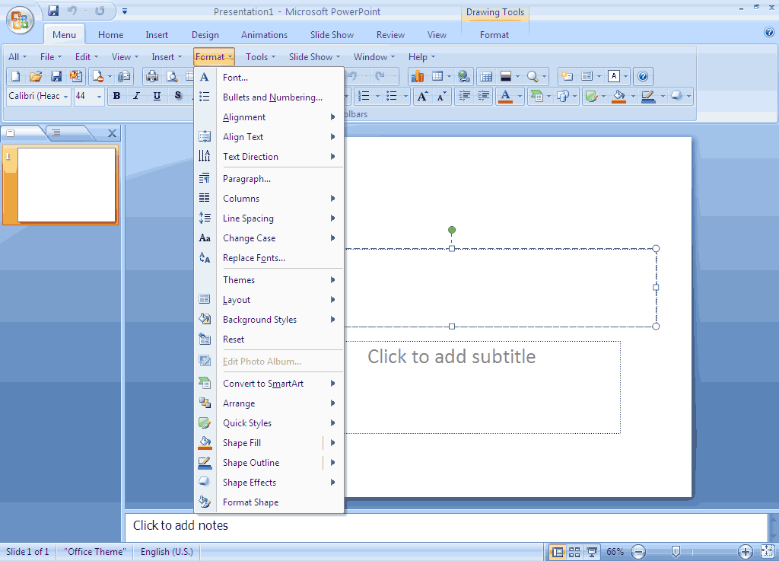This screenshot has width=779, height=561.
Task: Click the zoom slider handle
Action: [676, 552]
